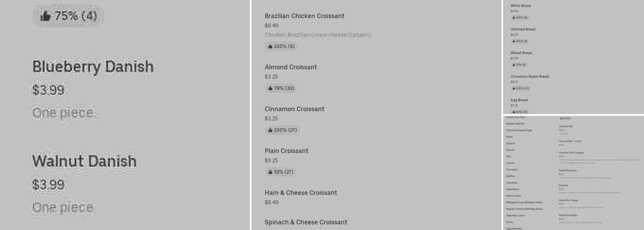Select the Yucca Stick - 1 Unit item
Viewport: 644px width, 230px height.
(570, 141)
